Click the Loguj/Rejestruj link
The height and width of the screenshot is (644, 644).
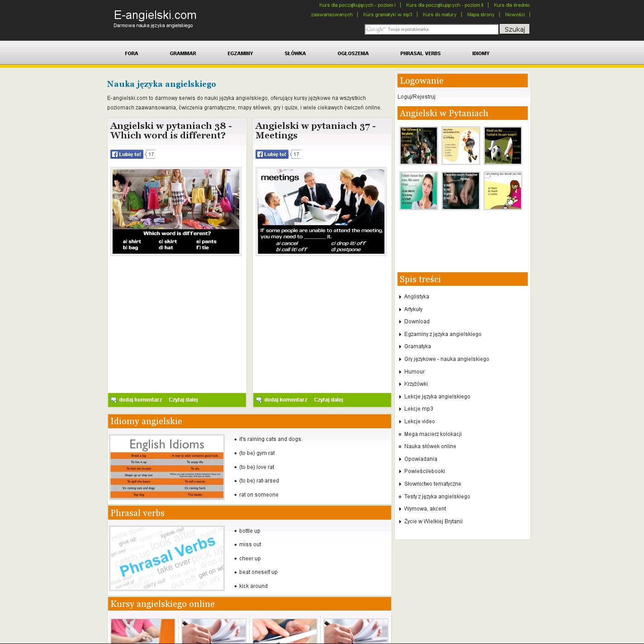pos(416,97)
